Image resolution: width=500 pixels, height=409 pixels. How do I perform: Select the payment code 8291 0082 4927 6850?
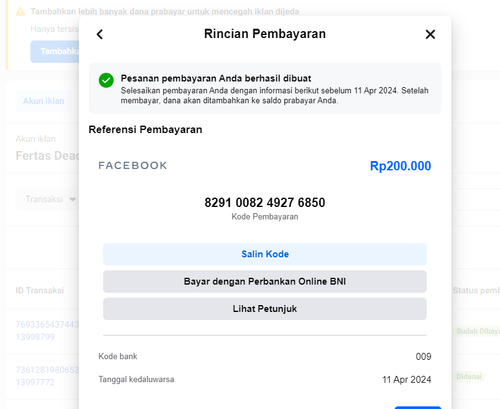coord(265,202)
